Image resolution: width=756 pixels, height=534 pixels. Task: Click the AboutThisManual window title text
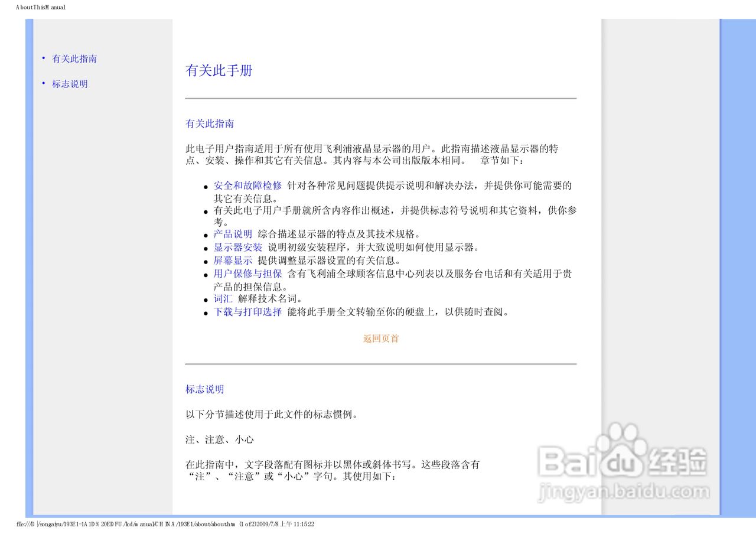[40, 7]
